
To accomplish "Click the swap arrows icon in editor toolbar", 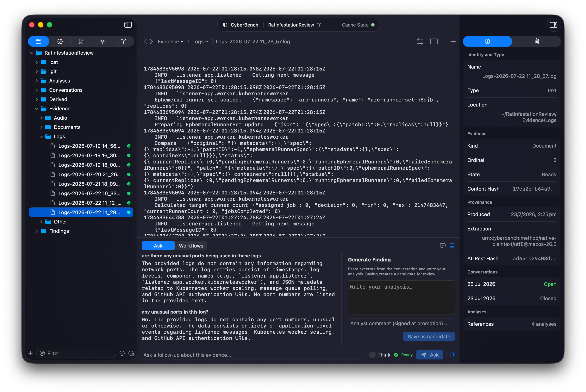I will (x=420, y=41).
